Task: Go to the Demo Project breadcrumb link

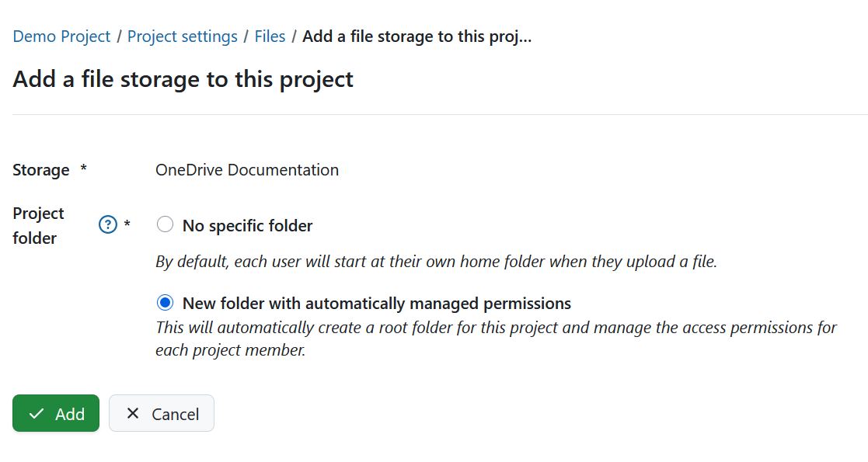Action: click(x=61, y=36)
